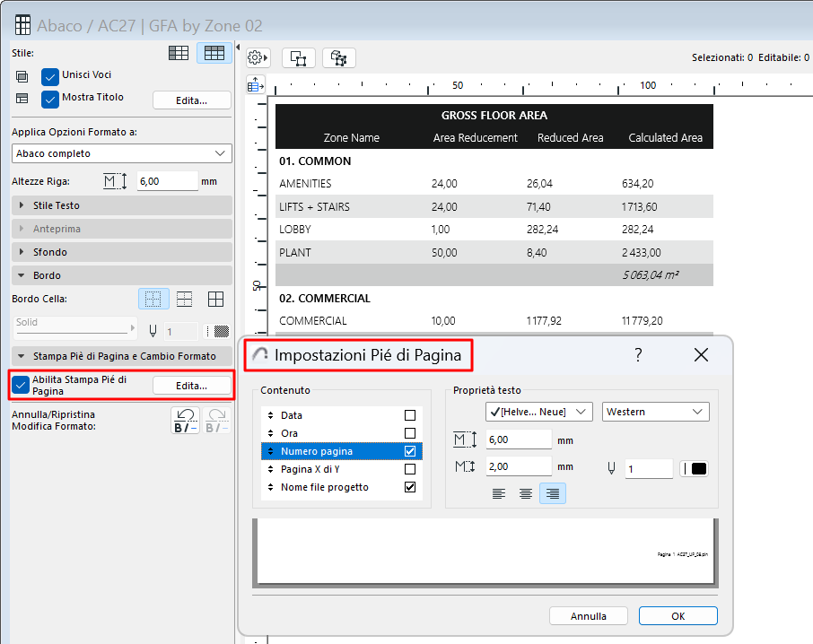The width and height of the screenshot is (813, 644).
Task: Enable the Data checkbox in Contenuto
Action: [x=410, y=415]
